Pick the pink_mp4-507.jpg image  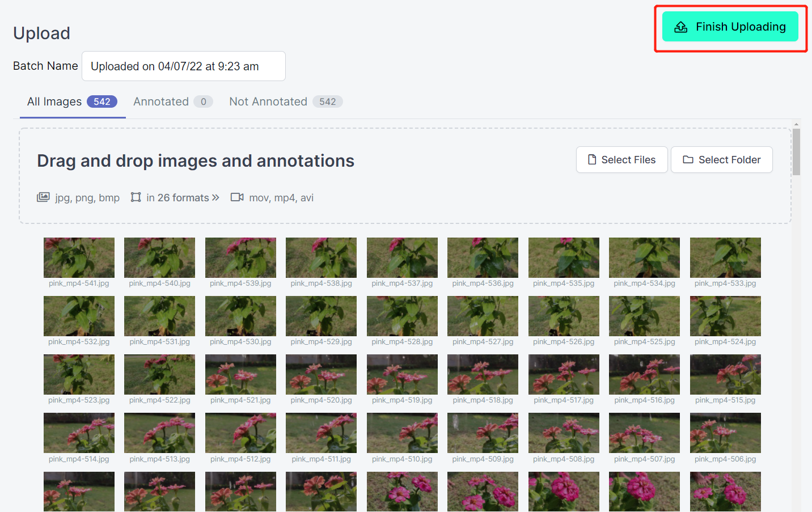click(x=645, y=433)
